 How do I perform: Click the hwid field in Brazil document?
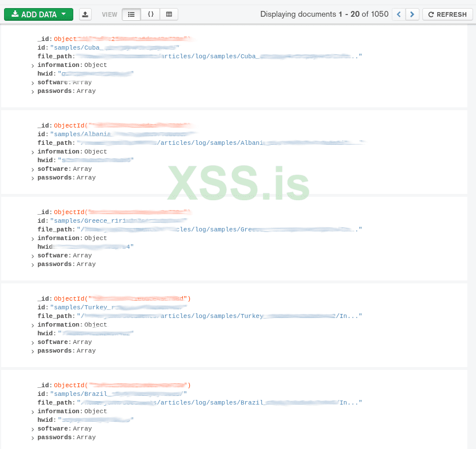coord(85,420)
